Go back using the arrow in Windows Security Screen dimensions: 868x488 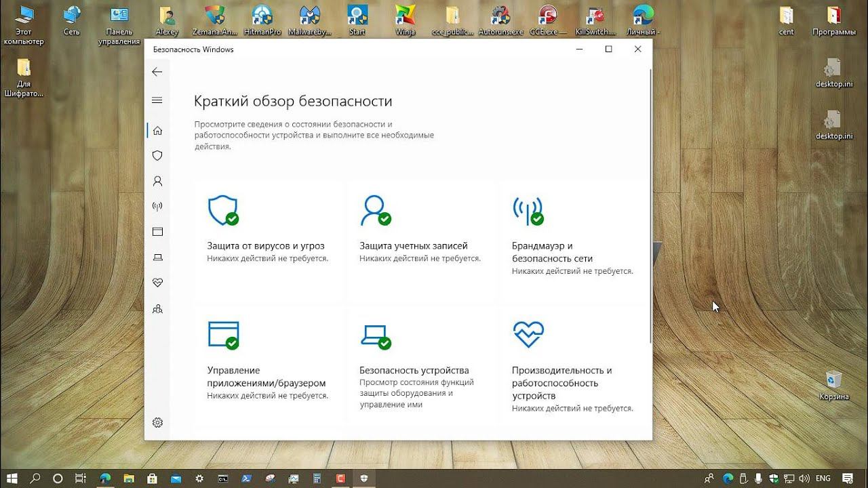[157, 72]
